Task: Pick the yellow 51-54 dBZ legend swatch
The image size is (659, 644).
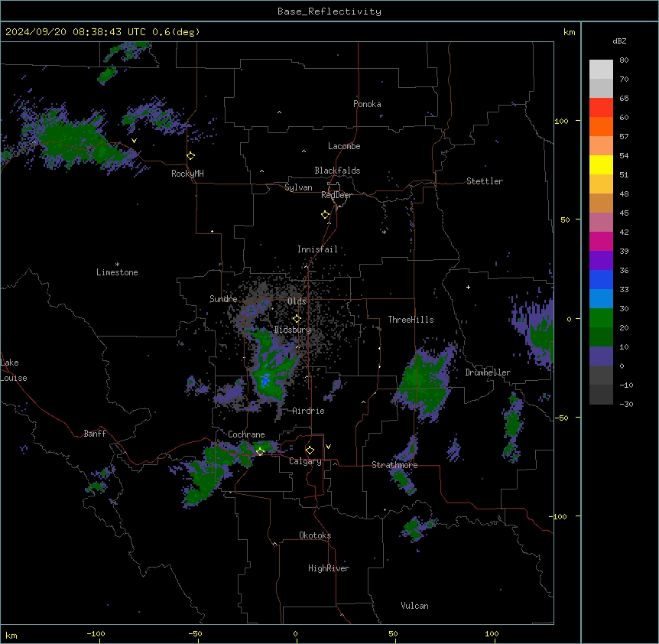Action: 601,164
